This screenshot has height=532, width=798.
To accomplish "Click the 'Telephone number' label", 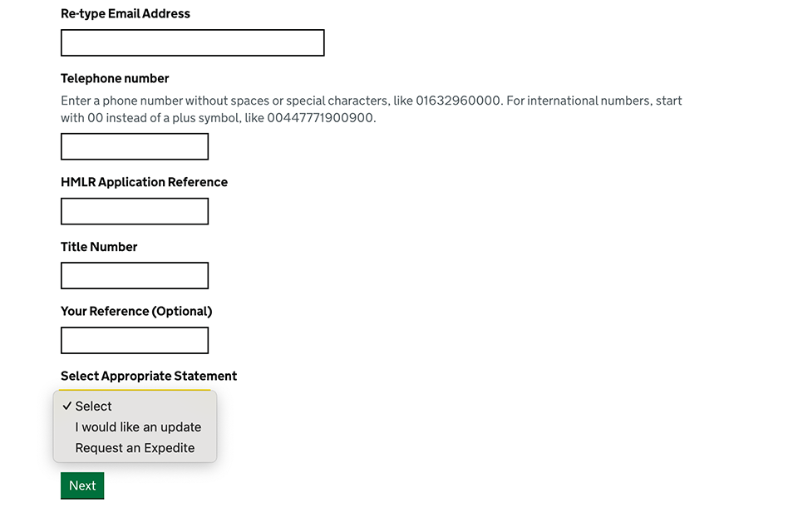I will tap(115, 78).
